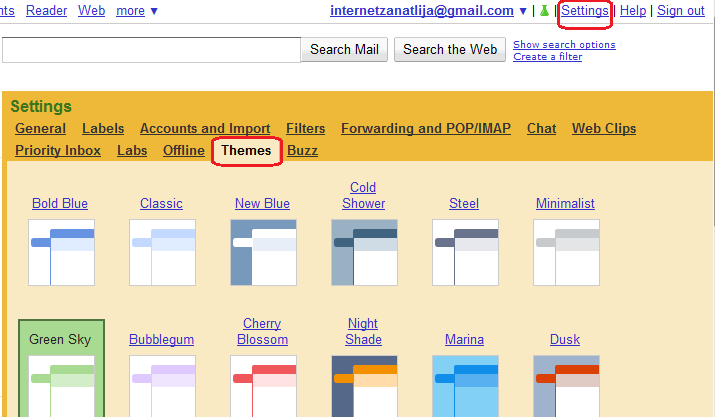Image resolution: width=715 pixels, height=417 pixels.
Task: Click the Cherry Blossom theme link
Action: tap(262, 331)
